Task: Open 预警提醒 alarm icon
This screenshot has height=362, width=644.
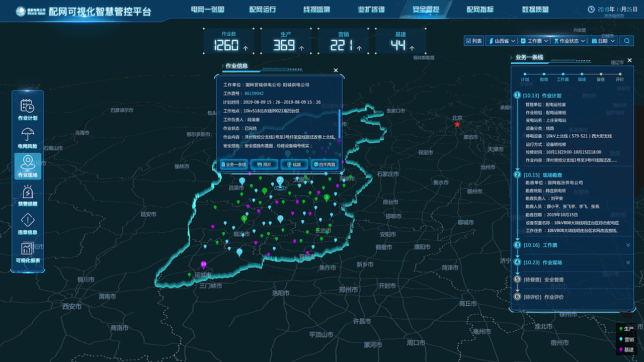Action: 28,192
